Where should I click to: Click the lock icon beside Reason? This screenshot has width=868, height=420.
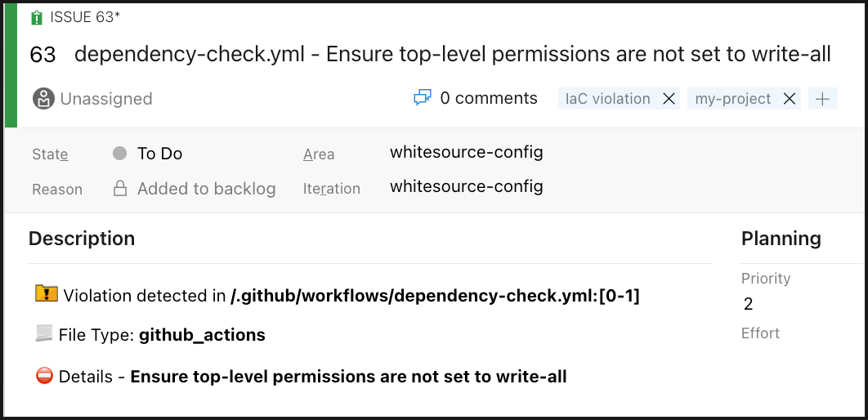pyautogui.click(x=120, y=189)
